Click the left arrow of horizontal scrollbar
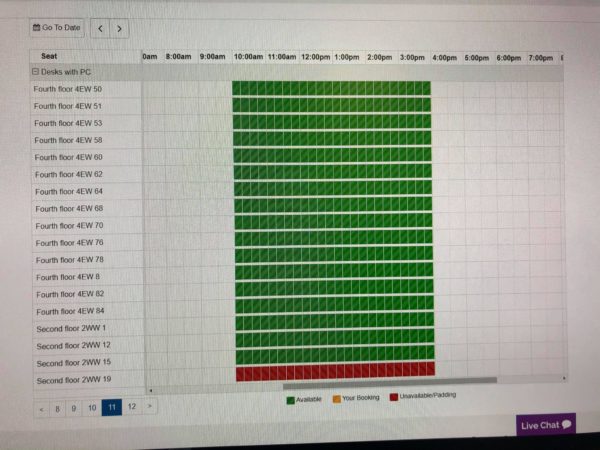This screenshot has width=600, height=450. (151, 390)
